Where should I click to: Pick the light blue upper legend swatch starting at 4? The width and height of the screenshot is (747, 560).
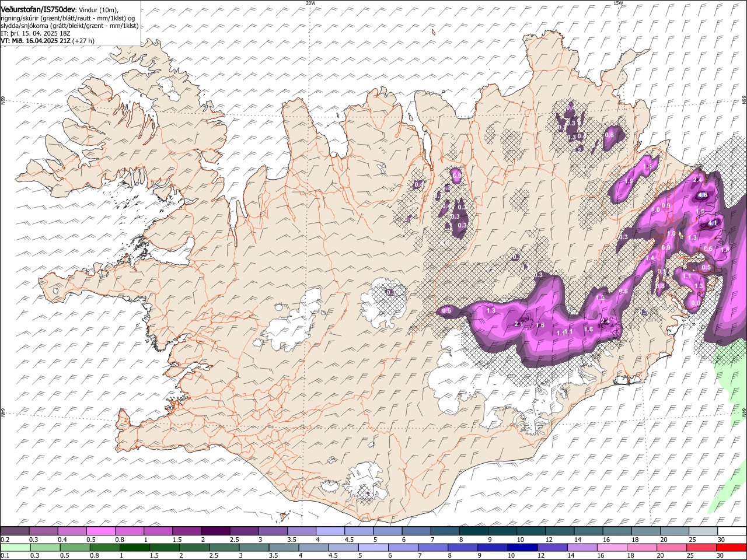(330, 531)
